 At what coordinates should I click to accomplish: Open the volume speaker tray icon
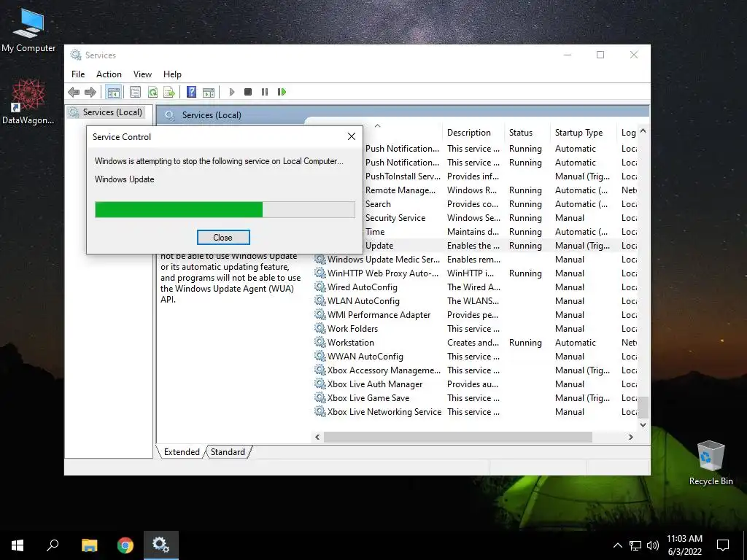(653, 545)
